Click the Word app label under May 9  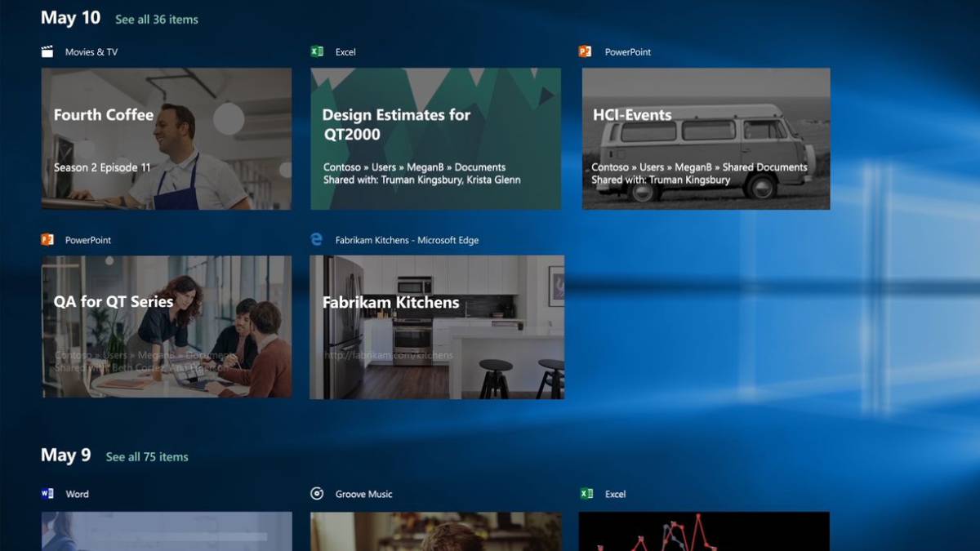coord(78,494)
